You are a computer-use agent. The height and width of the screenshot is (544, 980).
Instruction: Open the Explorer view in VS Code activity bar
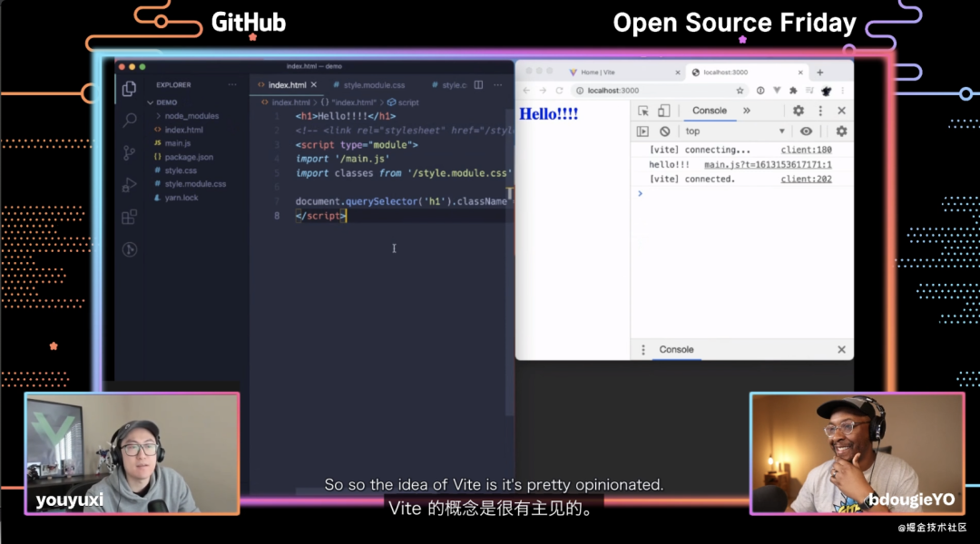(130, 89)
